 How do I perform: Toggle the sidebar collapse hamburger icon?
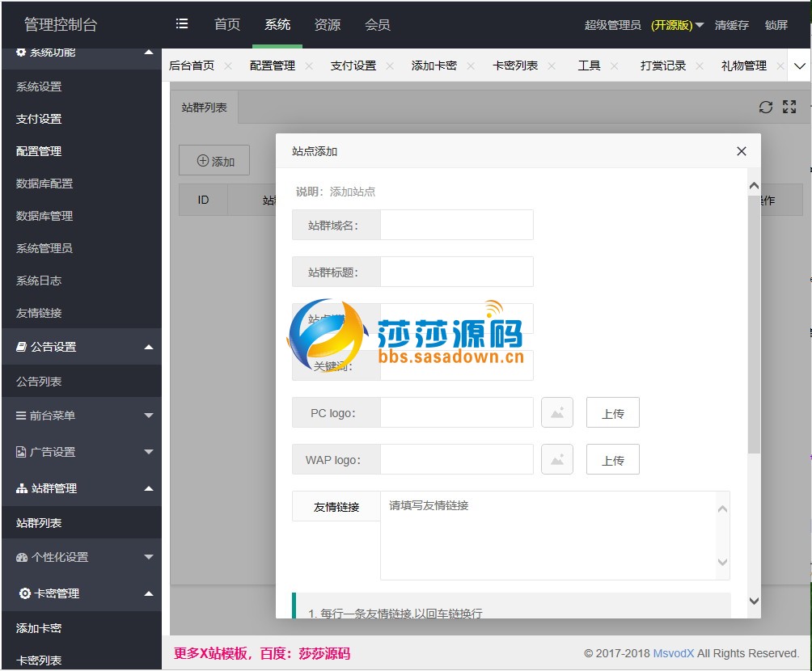coord(182,23)
